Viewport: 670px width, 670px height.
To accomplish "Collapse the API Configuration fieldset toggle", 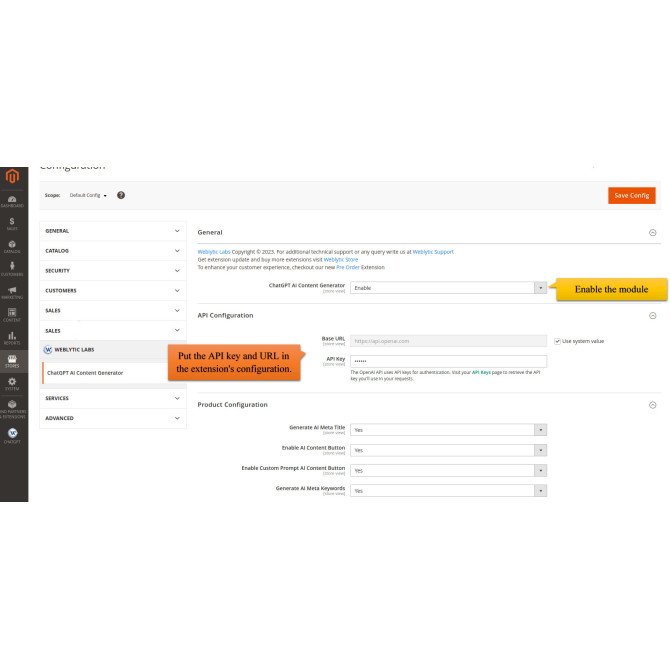I will pos(652,315).
